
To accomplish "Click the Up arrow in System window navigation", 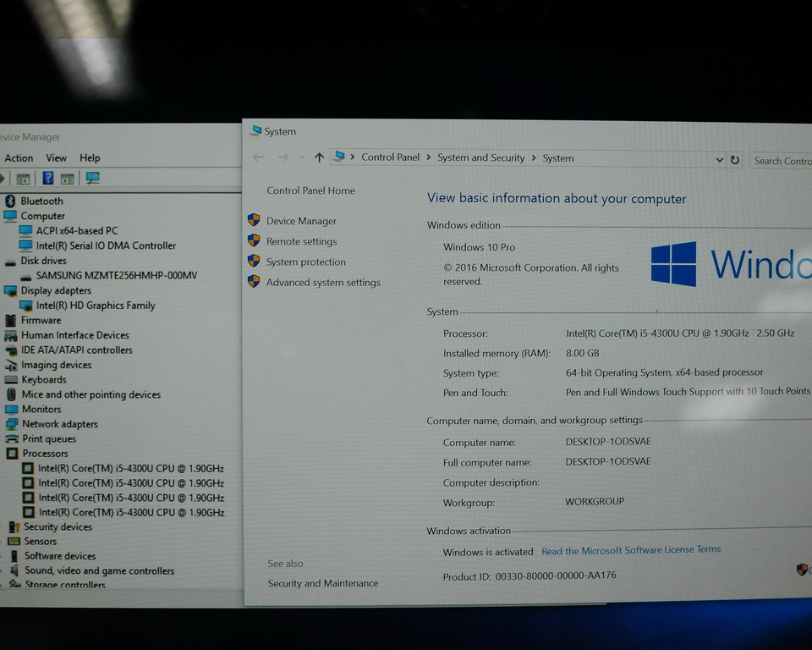I will 319,157.
